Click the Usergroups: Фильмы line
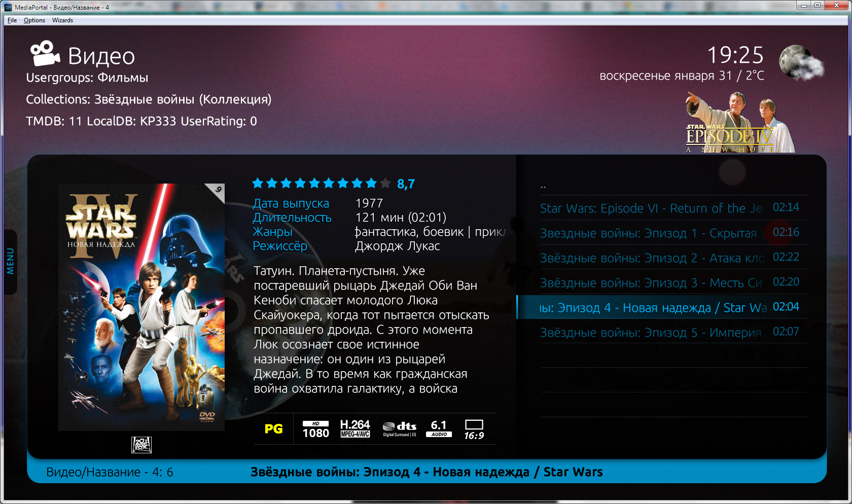The image size is (852, 504). coord(87,78)
